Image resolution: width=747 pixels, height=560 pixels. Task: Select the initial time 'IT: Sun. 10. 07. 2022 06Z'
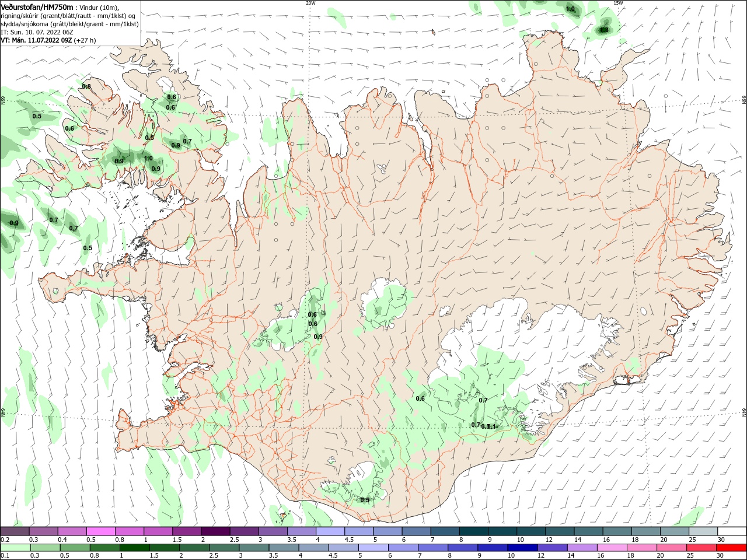(37, 32)
